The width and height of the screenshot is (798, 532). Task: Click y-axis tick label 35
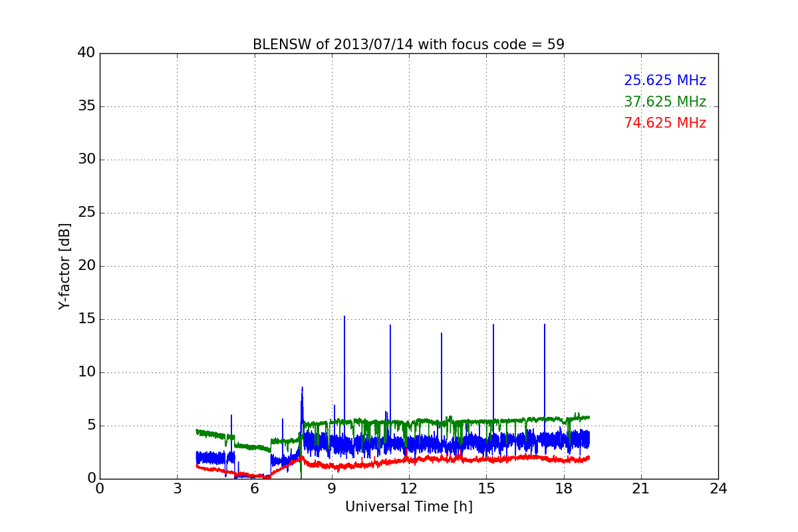(86, 106)
